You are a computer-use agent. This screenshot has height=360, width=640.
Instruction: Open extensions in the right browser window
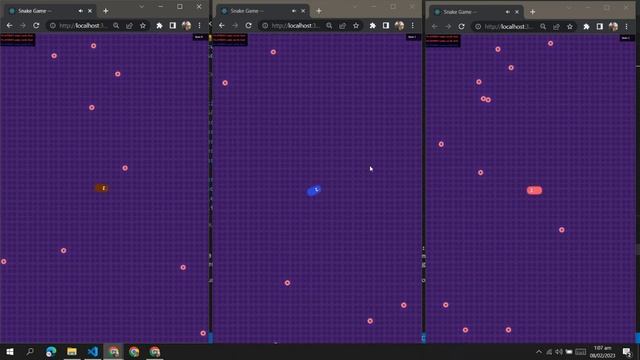587,27
